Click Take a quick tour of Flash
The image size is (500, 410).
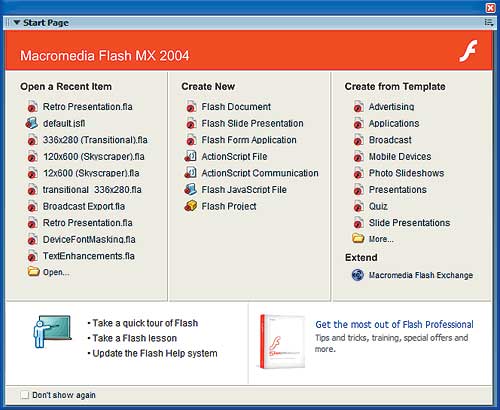pos(145,323)
